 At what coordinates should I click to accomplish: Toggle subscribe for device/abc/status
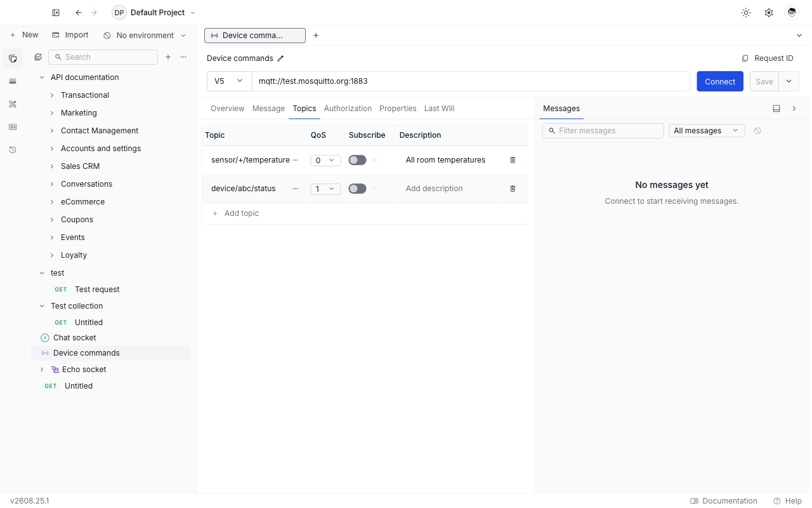[358, 189]
